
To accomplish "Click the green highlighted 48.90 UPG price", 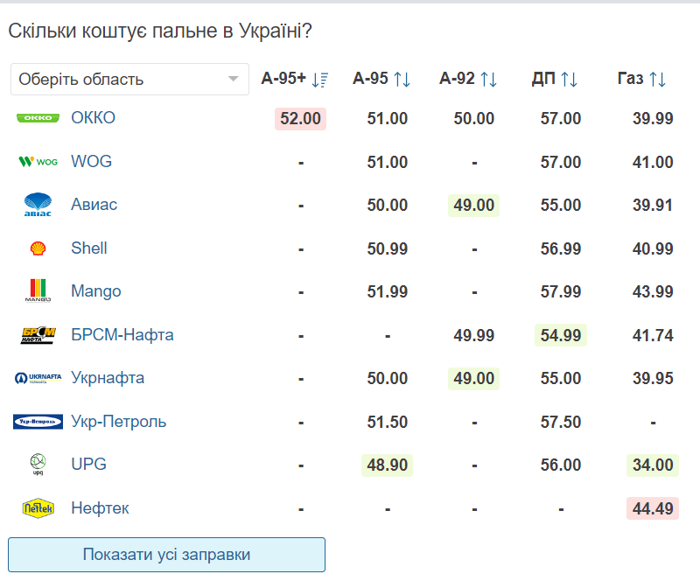I will (387, 465).
